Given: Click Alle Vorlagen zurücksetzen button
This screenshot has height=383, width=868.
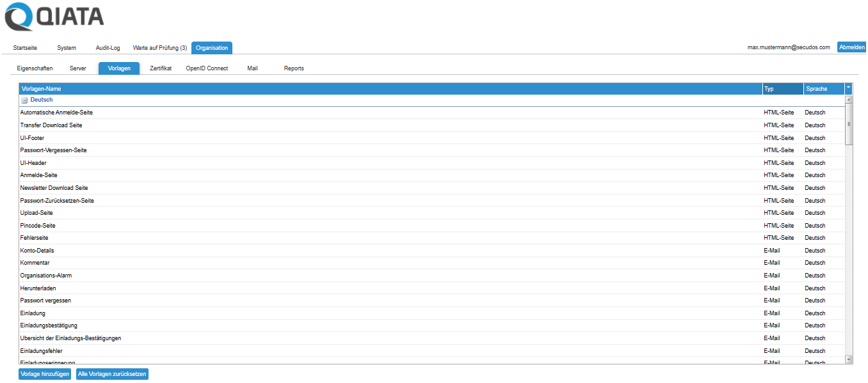Looking at the screenshot, I should [112, 373].
